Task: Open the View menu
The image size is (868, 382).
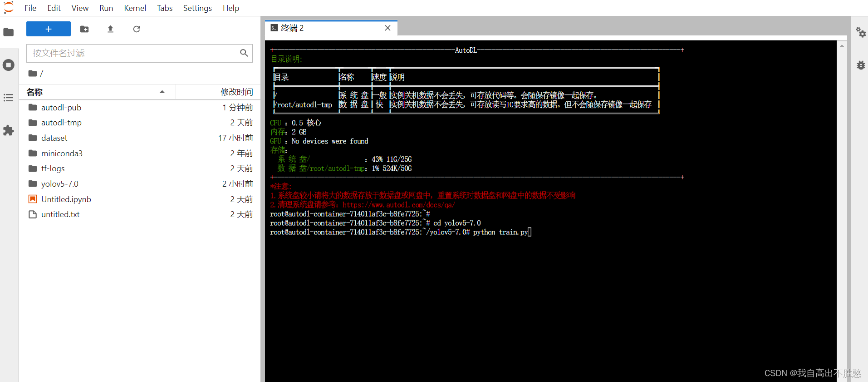Action: pyautogui.click(x=80, y=8)
